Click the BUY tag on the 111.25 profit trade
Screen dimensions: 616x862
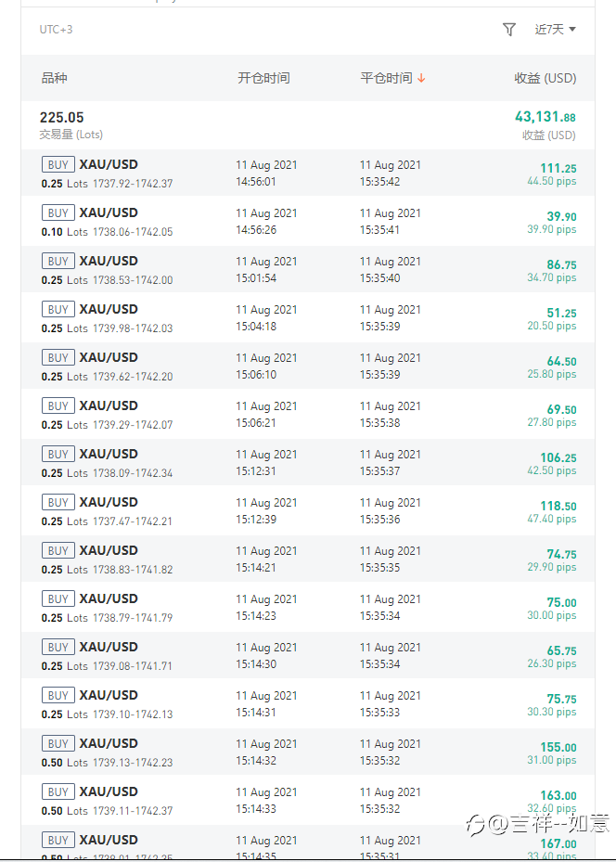click(x=58, y=164)
